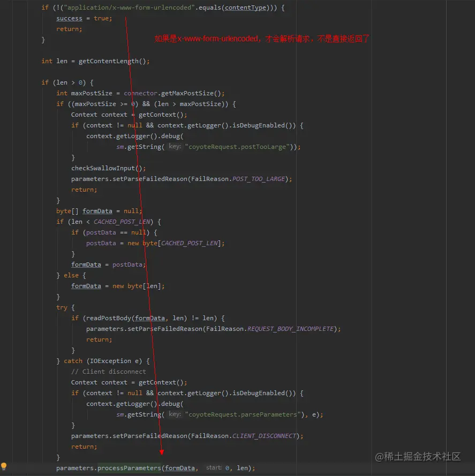
Task: Click the true keyword assigned to success
Action: pos(101,18)
